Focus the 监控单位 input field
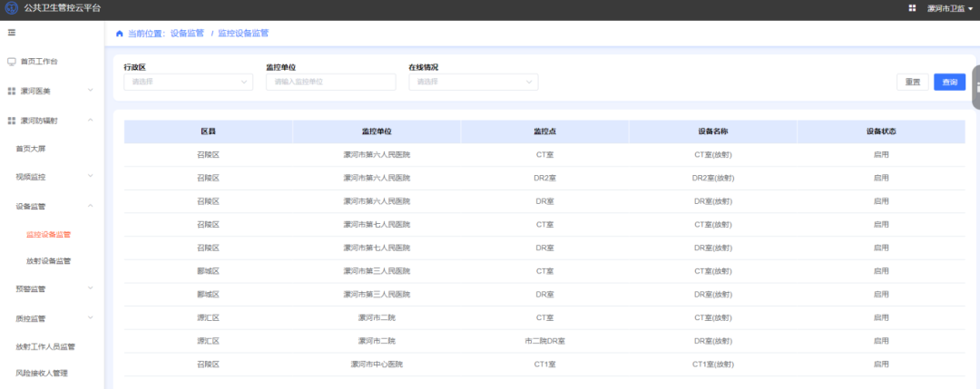The height and width of the screenshot is (389, 980). (330, 82)
